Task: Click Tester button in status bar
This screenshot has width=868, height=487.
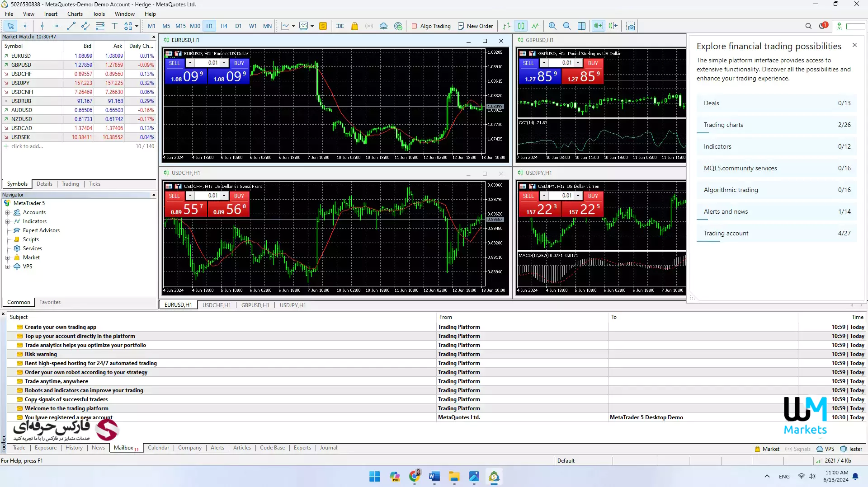Action: coord(851,449)
